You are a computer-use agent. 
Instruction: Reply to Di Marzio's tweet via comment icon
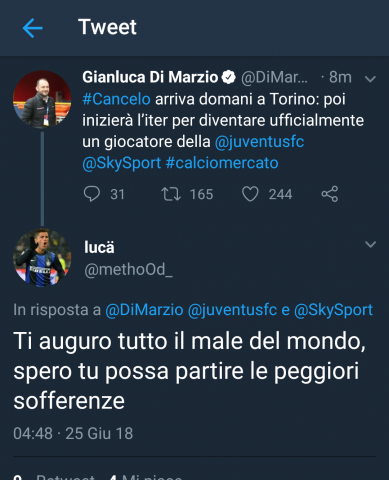pyautogui.click(x=92, y=194)
